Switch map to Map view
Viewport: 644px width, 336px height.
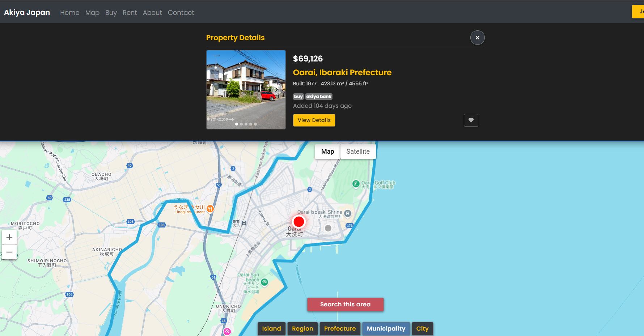[327, 152]
